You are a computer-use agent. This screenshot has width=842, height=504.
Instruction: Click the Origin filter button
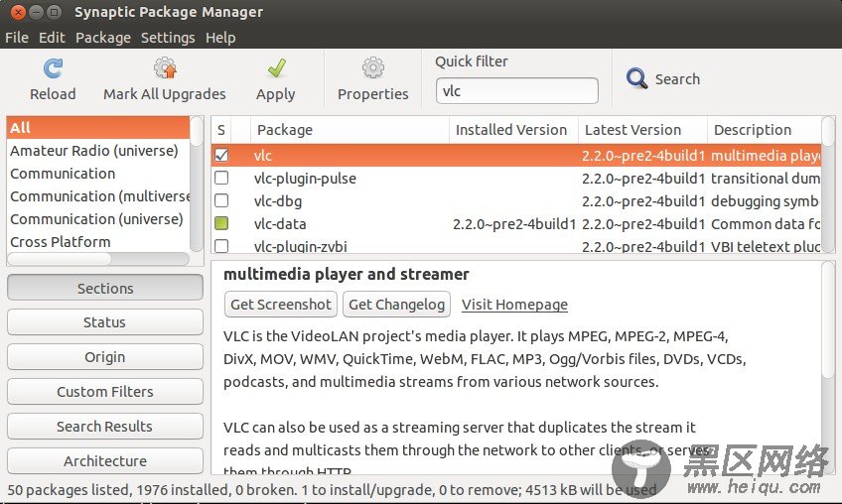pos(105,357)
